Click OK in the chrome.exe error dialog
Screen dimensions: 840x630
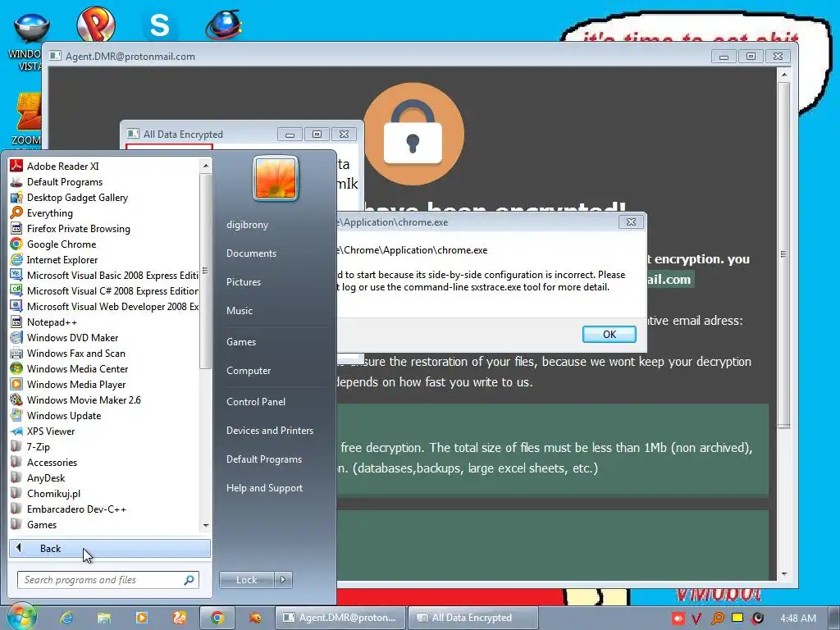[x=609, y=335]
